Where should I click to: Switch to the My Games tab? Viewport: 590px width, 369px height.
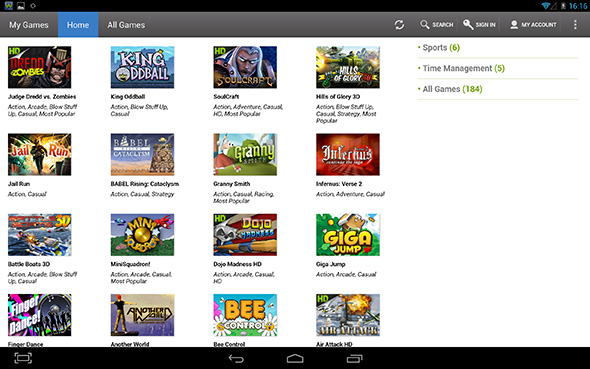(29, 25)
